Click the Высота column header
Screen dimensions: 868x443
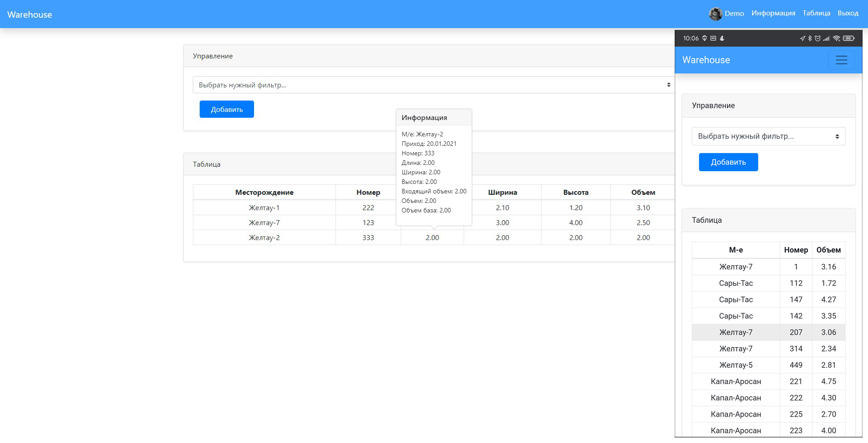[576, 193]
